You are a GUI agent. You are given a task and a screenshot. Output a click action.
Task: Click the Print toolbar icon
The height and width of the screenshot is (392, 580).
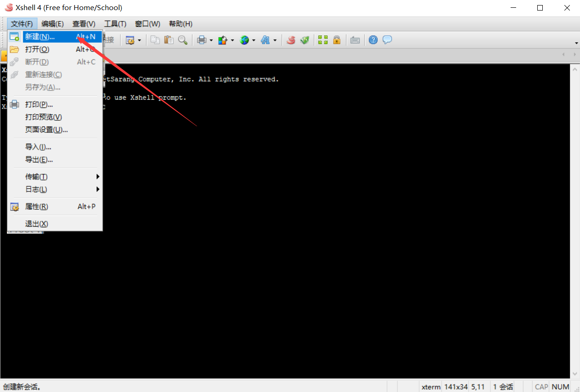201,40
